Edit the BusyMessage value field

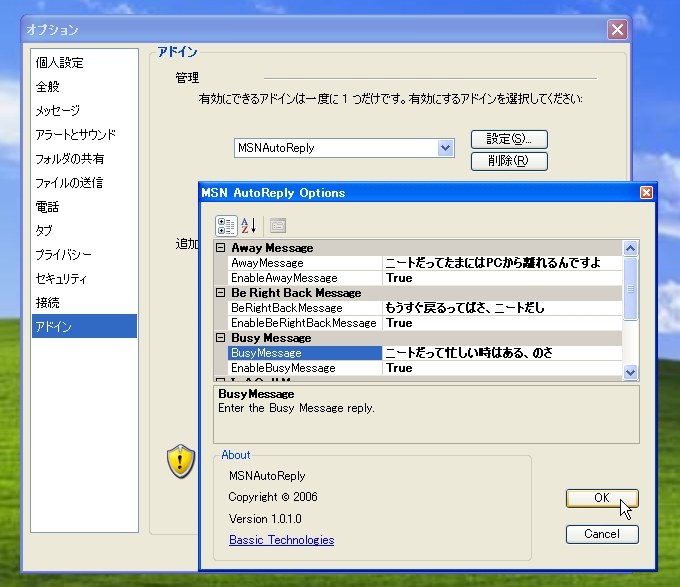[x=502, y=353]
